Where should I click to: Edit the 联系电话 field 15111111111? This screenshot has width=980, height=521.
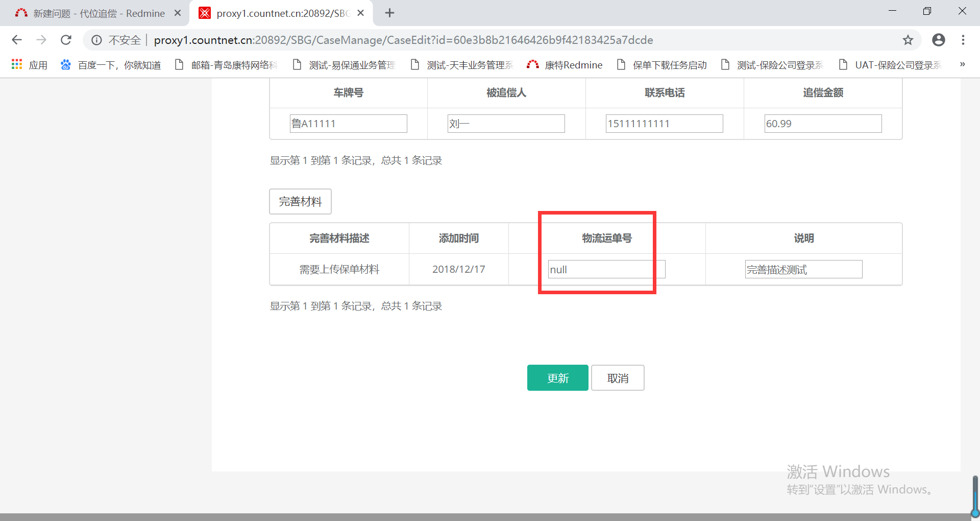[665, 124]
